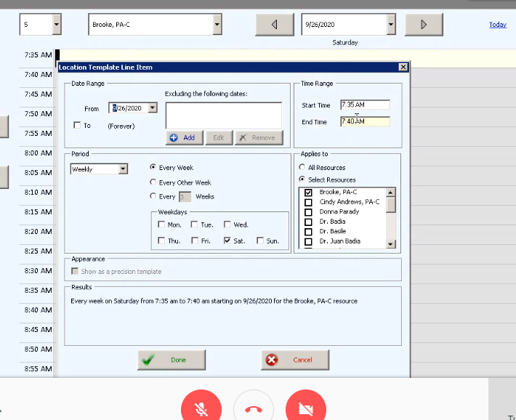Choose All Resources radio button
Viewport: 516px width, 420px height.
pos(302,168)
